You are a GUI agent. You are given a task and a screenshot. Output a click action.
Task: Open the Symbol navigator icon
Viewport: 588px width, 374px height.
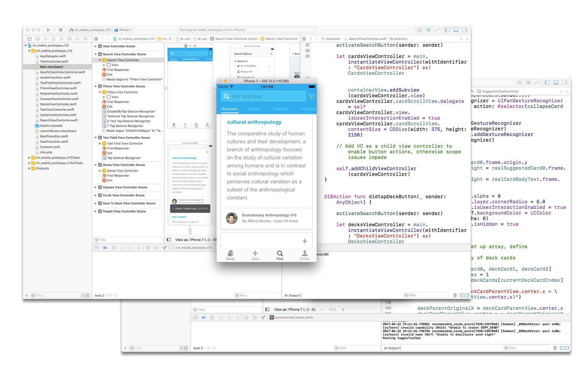(x=37, y=39)
